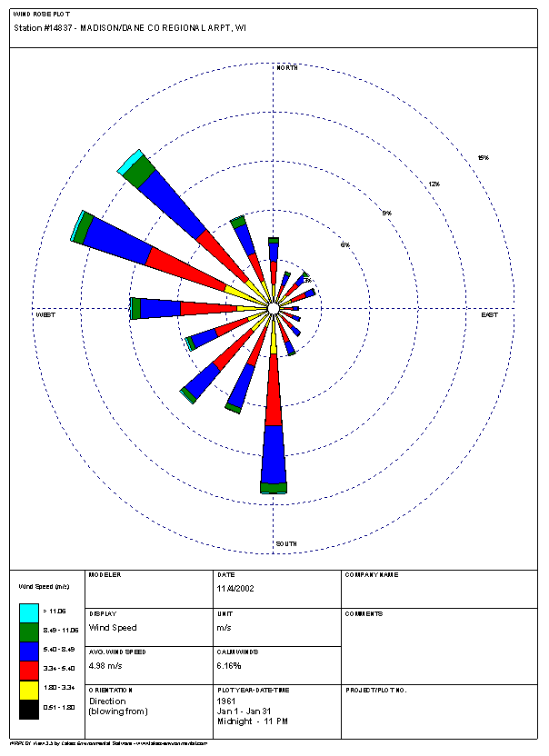The image size is (549, 756).
Task: Select the '0.51 - 1.80' legend label
Action: (59, 708)
